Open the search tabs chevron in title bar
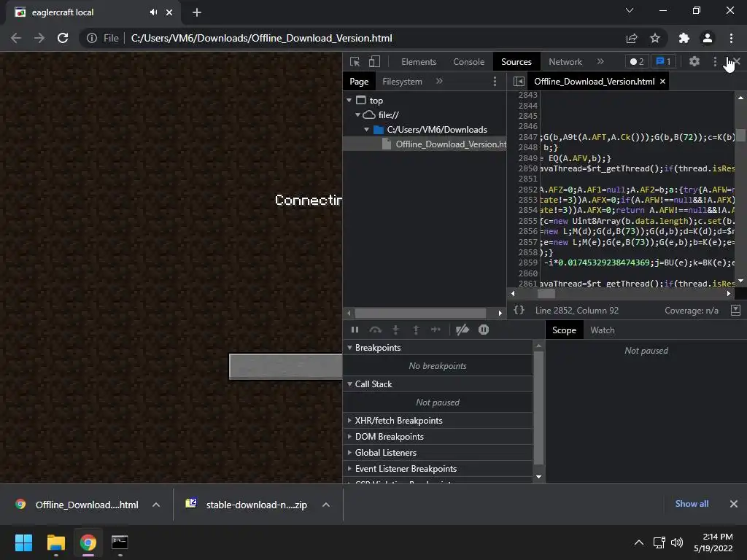Viewport: 747px width, 560px height. (x=630, y=10)
